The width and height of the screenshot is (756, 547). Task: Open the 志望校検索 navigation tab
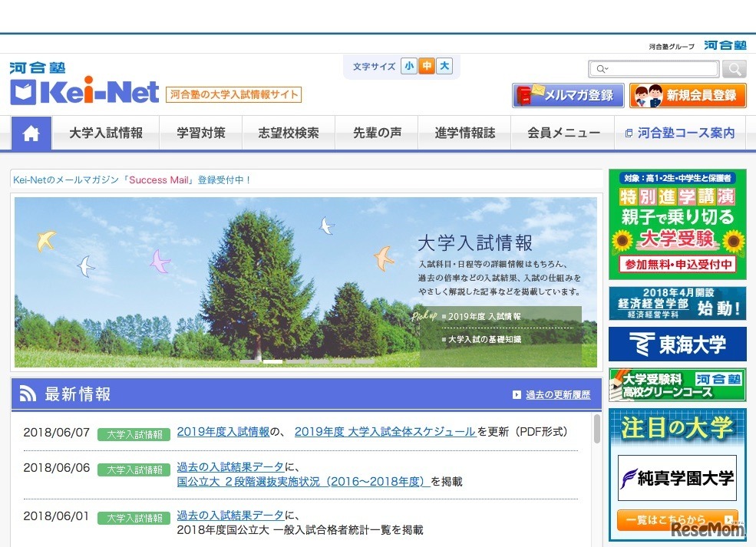tap(288, 132)
